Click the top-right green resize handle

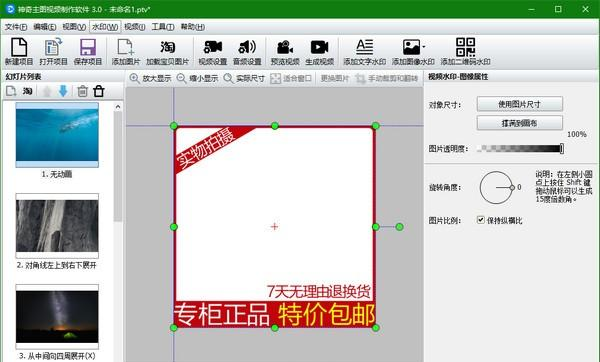[x=376, y=126]
